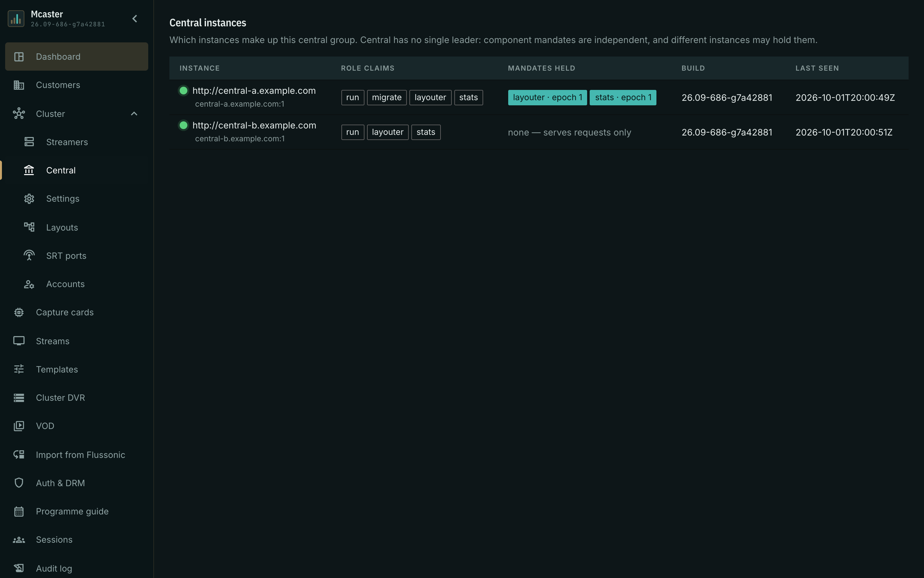Click the INSTANCE column header

[x=200, y=68]
